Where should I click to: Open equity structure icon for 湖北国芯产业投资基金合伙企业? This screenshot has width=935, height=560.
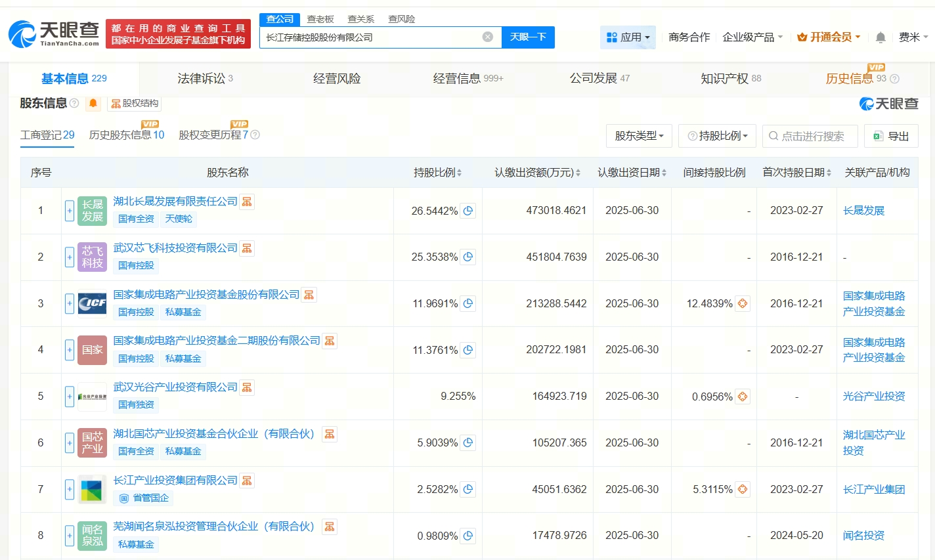pos(330,434)
